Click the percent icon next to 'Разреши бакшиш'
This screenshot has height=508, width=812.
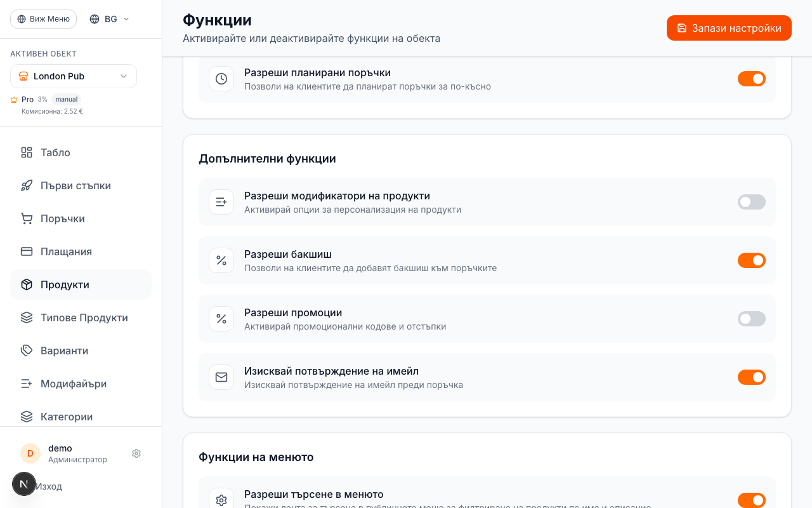221,260
